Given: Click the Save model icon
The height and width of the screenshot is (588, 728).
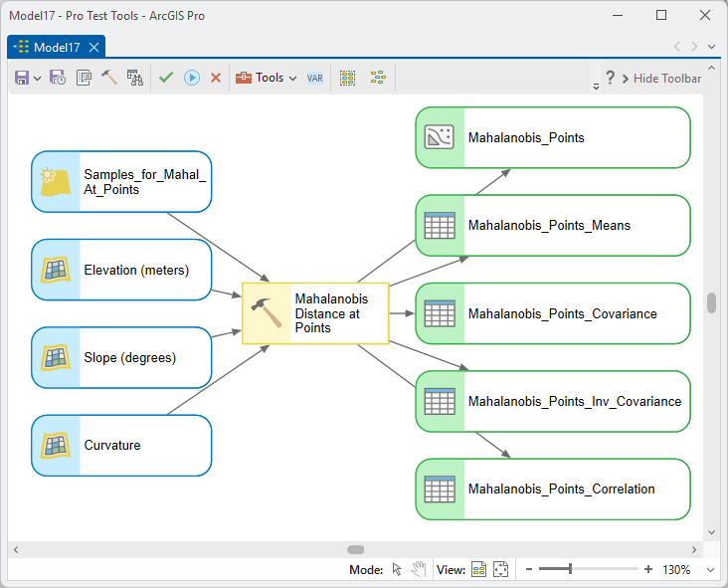Looking at the screenshot, I should click(x=22, y=78).
